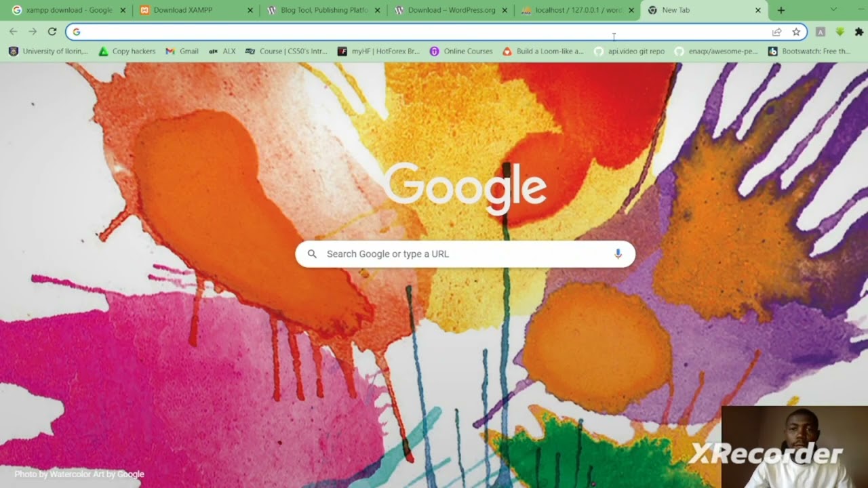Close the Download XAMPP tab
The width and height of the screenshot is (868, 488).
pyautogui.click(x=250, y=10)
